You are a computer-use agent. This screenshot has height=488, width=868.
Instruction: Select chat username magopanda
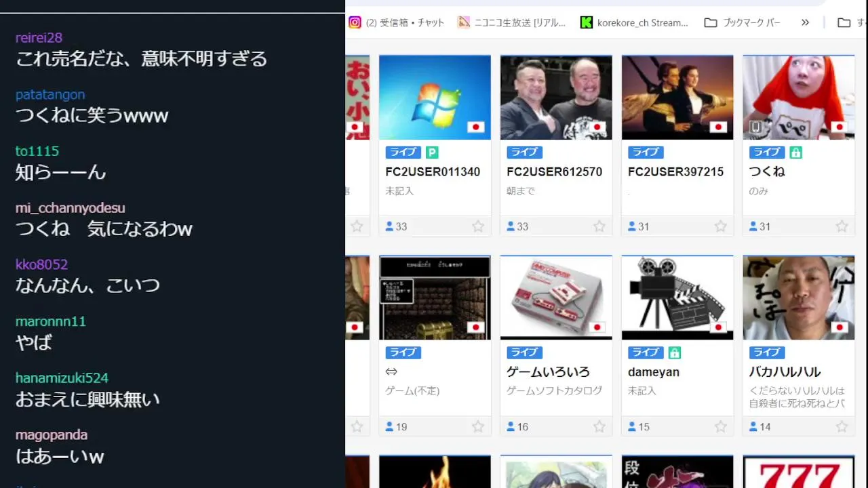(52, 434)
